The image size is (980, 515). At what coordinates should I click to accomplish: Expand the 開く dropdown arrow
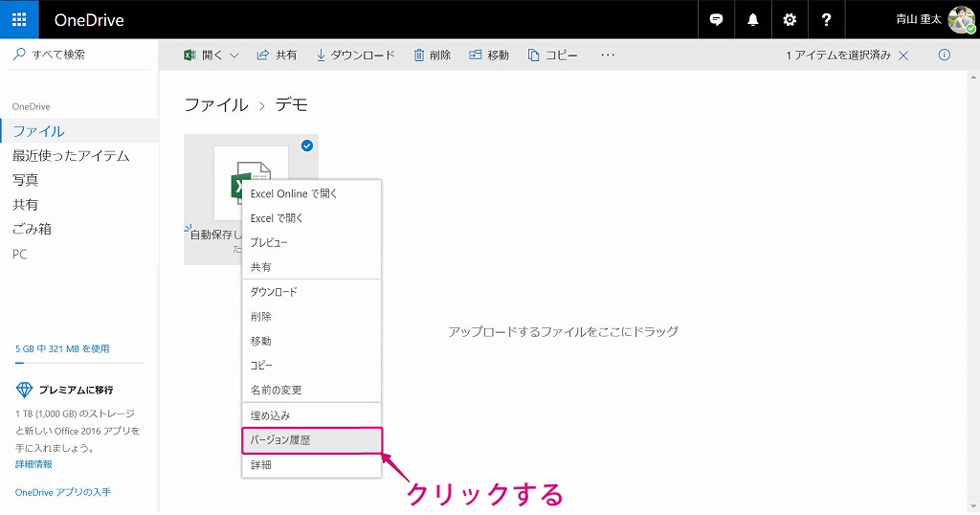pos(234,56)
